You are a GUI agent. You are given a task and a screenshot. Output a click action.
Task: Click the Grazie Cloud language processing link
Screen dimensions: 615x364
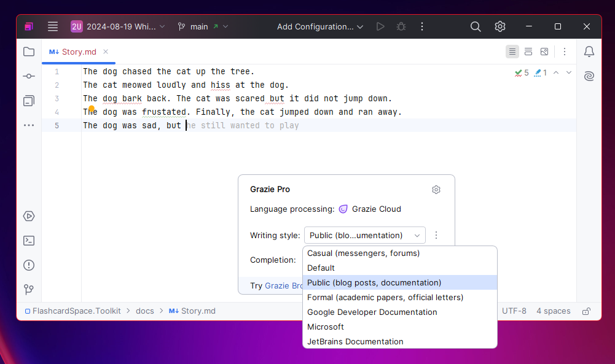[370, 209]
